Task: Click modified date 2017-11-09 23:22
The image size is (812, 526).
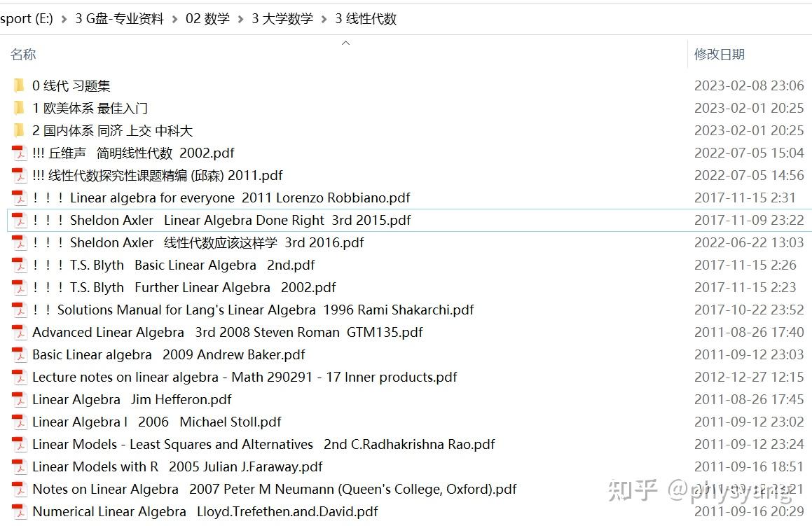Action: (749, 220)
